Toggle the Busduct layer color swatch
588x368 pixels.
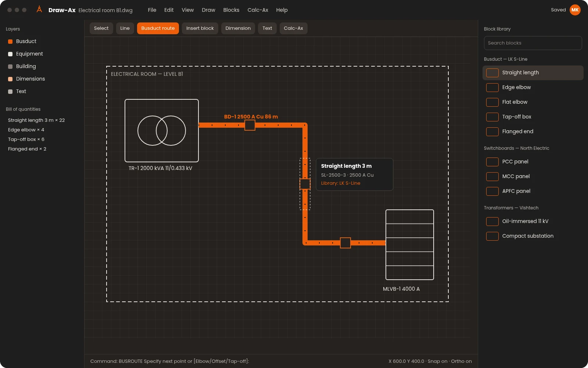(x=10, y=42)
